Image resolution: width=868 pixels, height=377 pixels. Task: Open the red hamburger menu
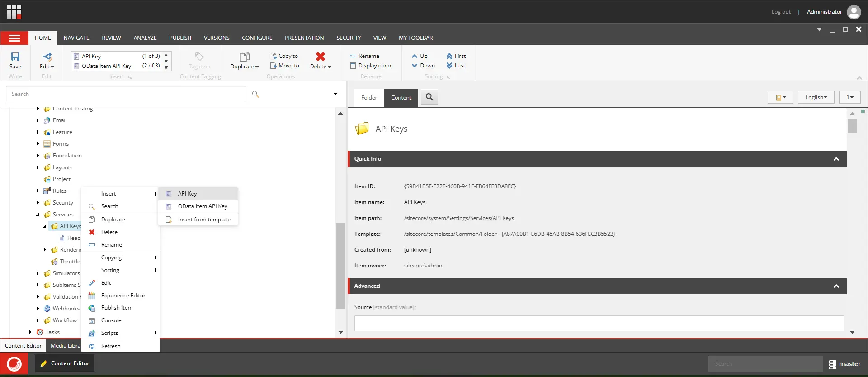[14, 38]
